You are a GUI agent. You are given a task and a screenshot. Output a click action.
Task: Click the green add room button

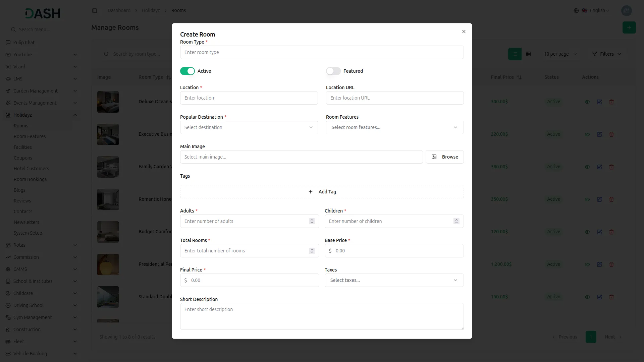[629, 27]
